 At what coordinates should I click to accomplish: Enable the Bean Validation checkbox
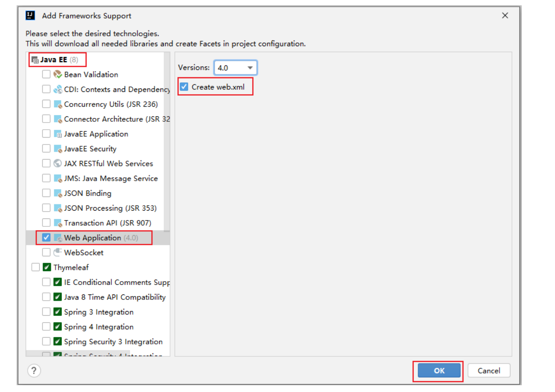click(x=46, y=74)
